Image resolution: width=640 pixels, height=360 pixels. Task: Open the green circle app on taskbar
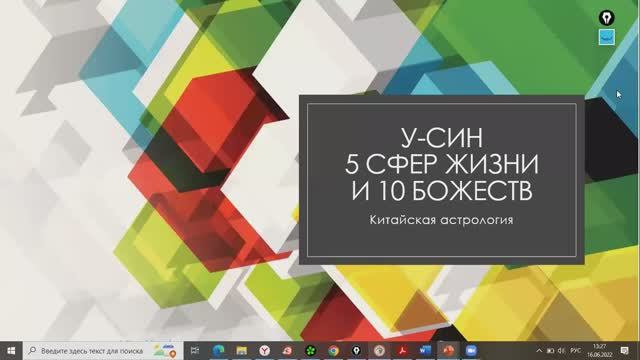[x=311, y=351]
